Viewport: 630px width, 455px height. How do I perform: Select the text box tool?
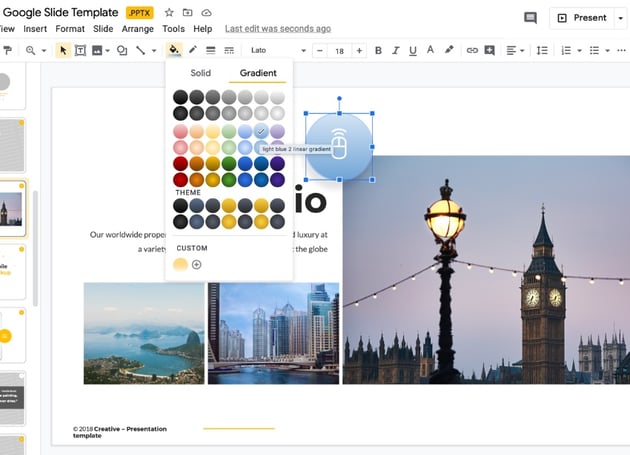(x=80, y=50)
